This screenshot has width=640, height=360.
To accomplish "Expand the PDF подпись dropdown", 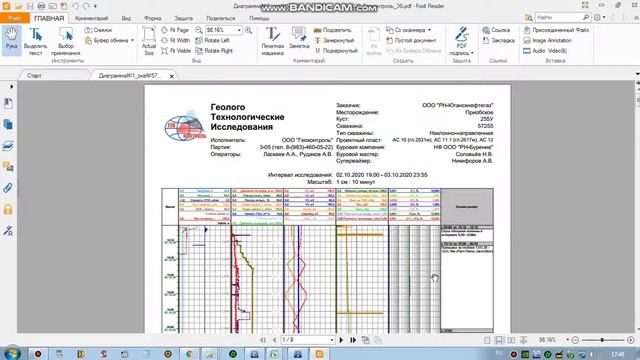I will (x=472, y=53).
